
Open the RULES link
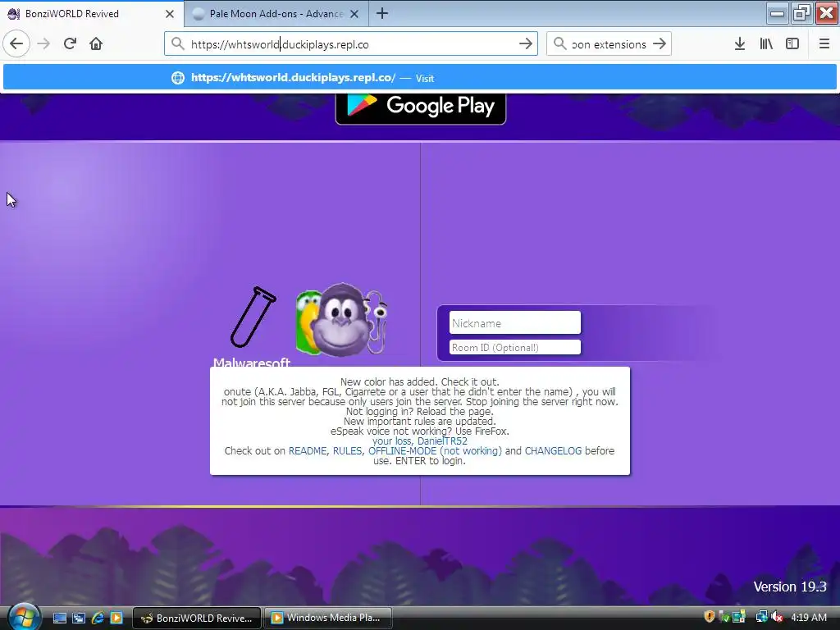tap(347, 451)
